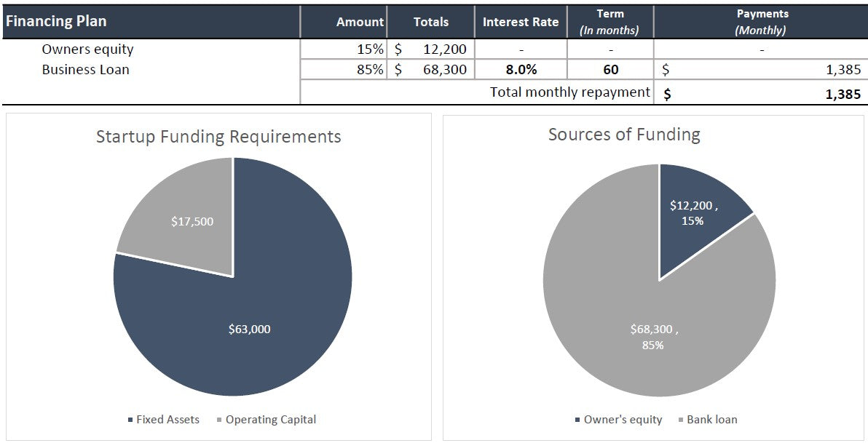Select the Business Loan row label
The height and width of the screenshot is (443, 868).
pos(85,70)
